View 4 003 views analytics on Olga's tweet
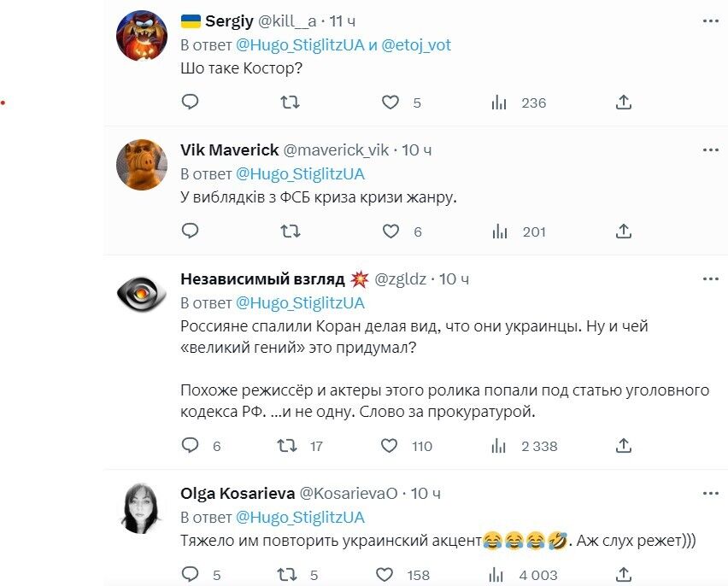 pyautogui.click(x=497, y=575)
